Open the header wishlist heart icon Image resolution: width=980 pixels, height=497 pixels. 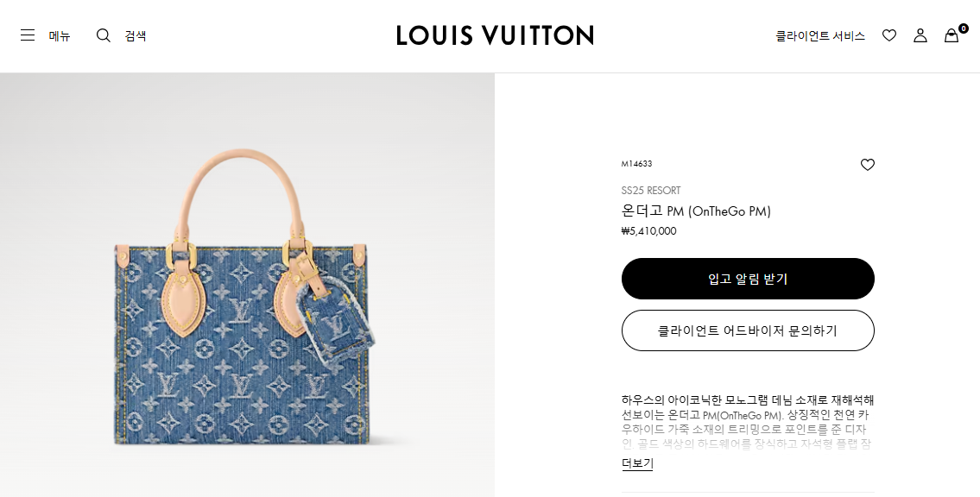tap(888, 35)
